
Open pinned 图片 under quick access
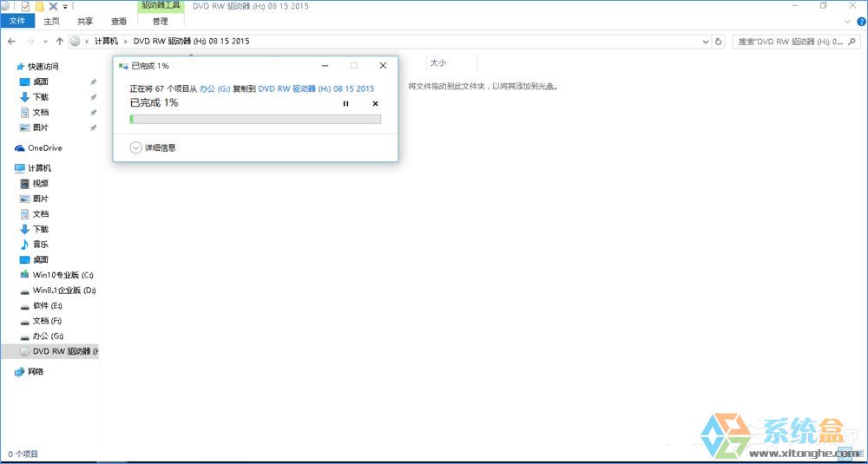[41, 127]
